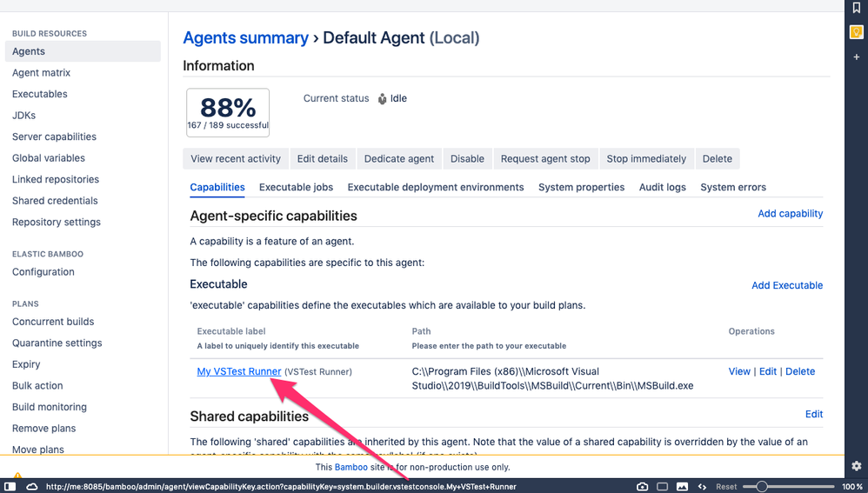Open Build monitoring in sidebar
This screenshot has height=493, width=868.
[x=50, y=407]
